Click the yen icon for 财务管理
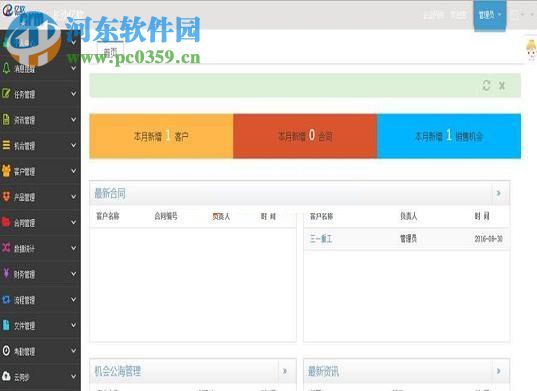The image size is (537, 391). point(6,273)
